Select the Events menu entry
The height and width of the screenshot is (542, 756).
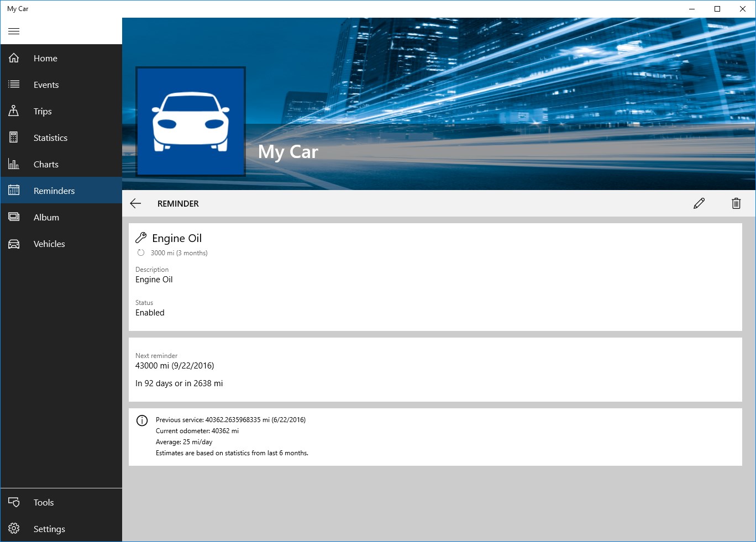[x=46, y=84]
